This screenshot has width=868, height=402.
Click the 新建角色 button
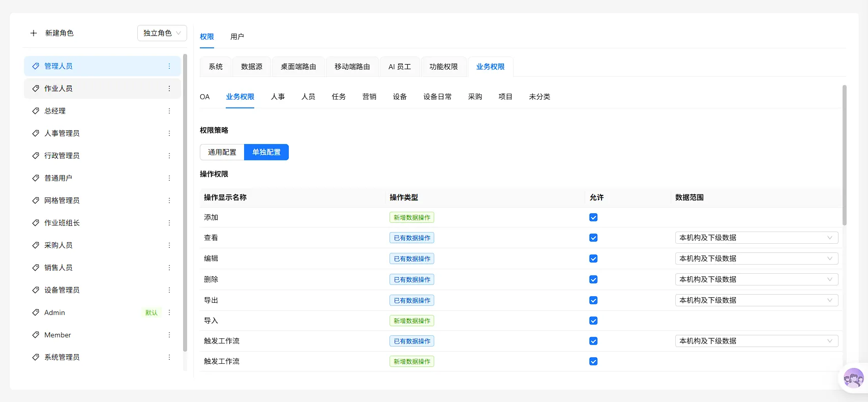[x=52, y=33]
